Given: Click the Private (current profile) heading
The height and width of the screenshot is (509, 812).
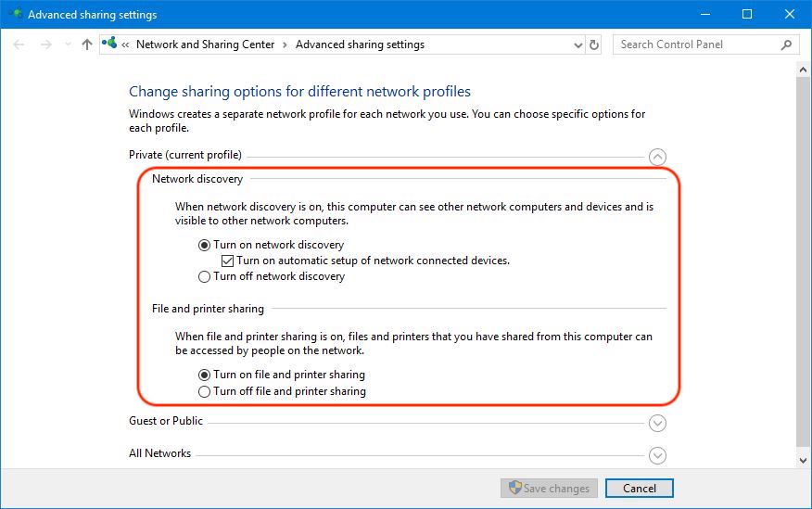Looking at the screenshot, I should [x=185, y=155].
